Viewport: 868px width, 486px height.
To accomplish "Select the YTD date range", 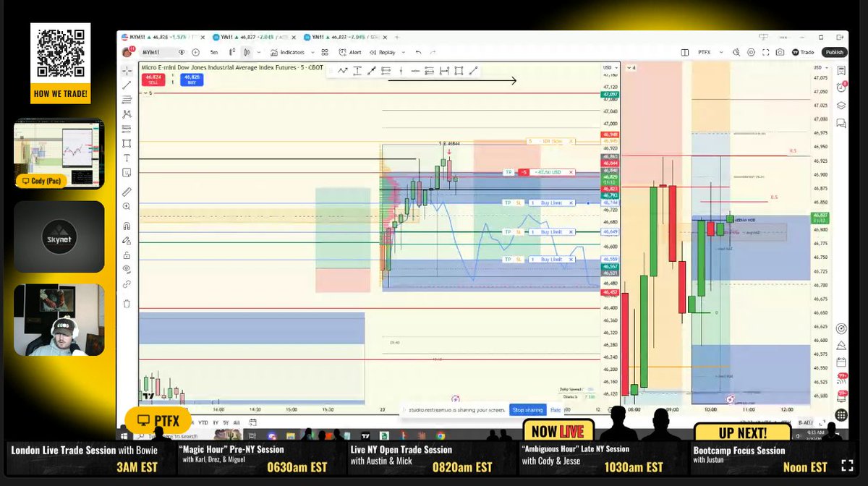I will [203, 422].
